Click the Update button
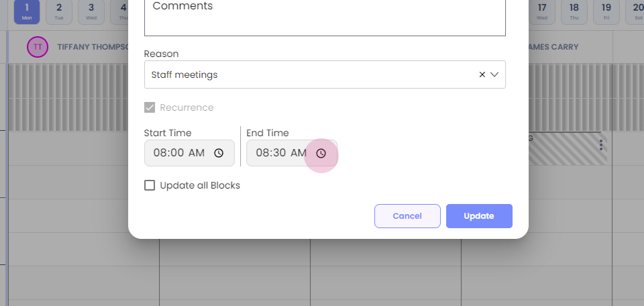Image resolution: width=644 pixels, height=306 pixels. click(x=479, y=216)
